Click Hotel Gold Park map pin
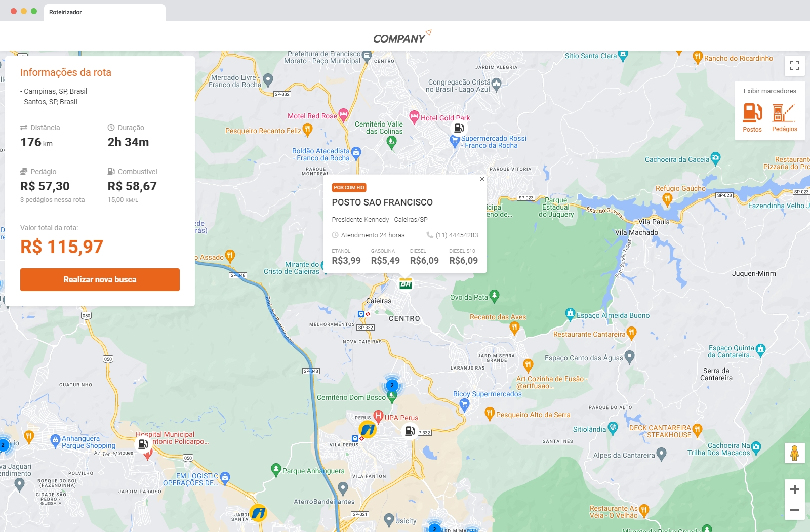This screenshot has height=532, width=810. click(414, 116)
